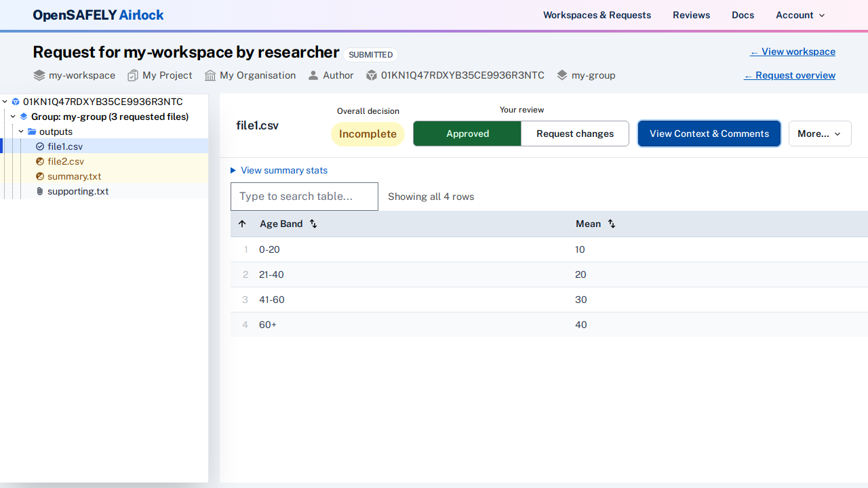
Task: Open the Account menu
Action: click(x=800, y=15)
